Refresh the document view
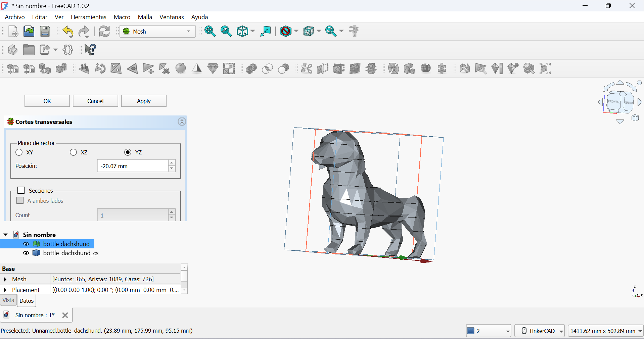 [x=104, y=32]
